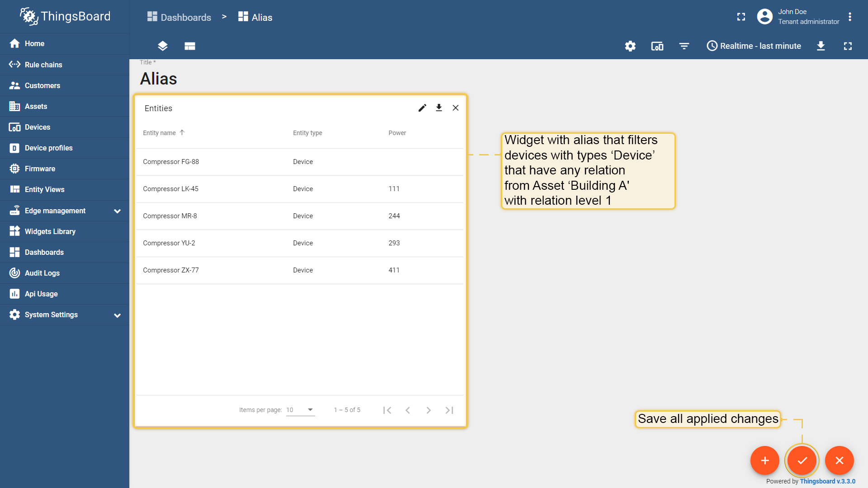
Task: Export dashboard with the download icon
Action: pyautogui.click(x=821, y=46)
